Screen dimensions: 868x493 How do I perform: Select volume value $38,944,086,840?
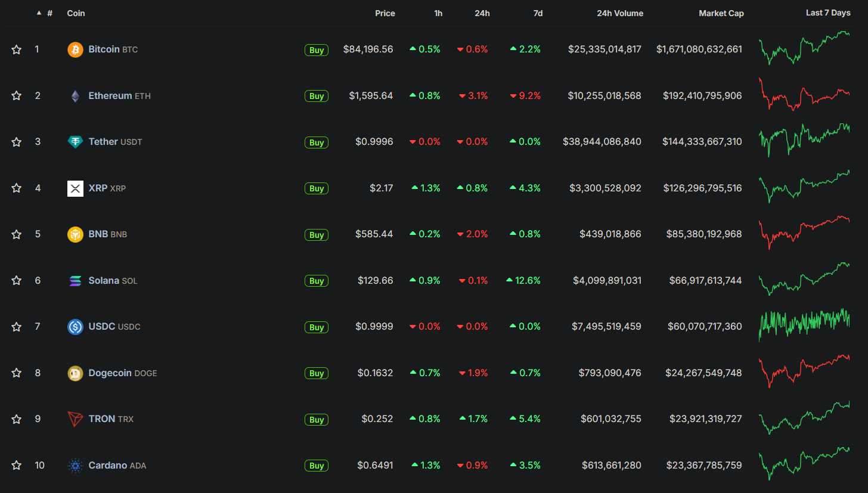click(x=602, y=142)
